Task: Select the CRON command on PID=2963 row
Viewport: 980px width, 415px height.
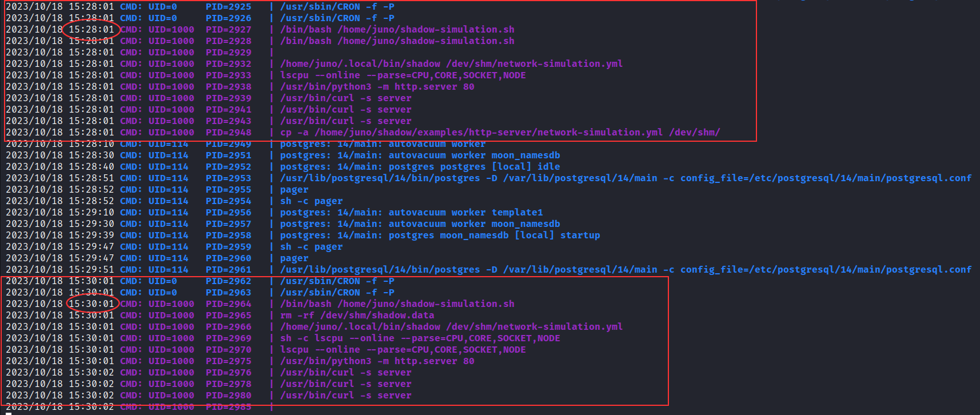Action: point(337,293)
